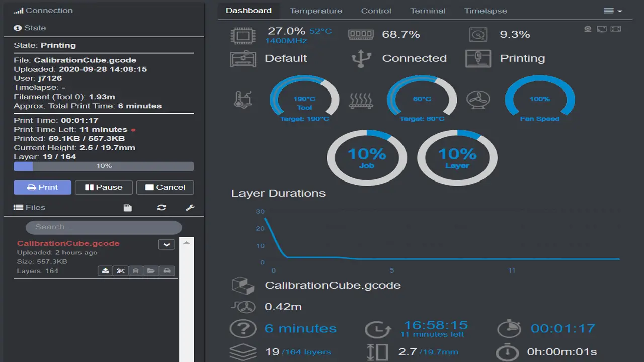Click the printer profile icon next to Default
Image resolution: width=644 pixels, height=362 pixels.
(x=243, y=58)
